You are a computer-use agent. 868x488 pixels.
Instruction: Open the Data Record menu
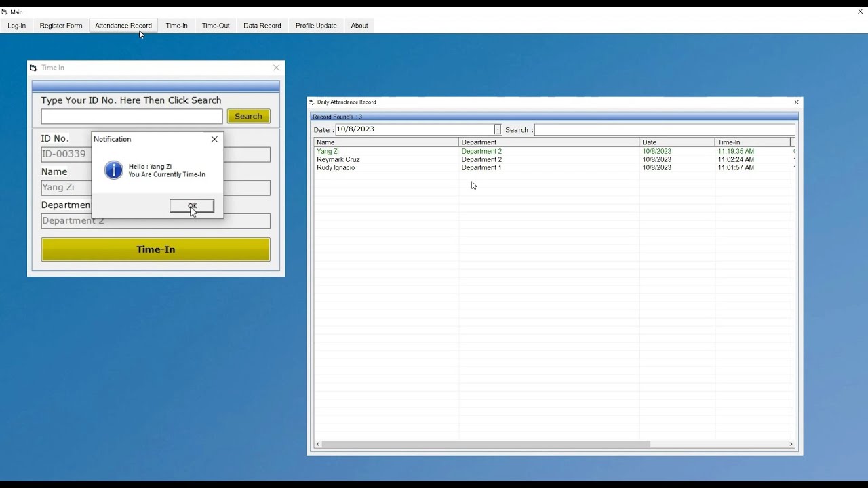coord(262,26)
